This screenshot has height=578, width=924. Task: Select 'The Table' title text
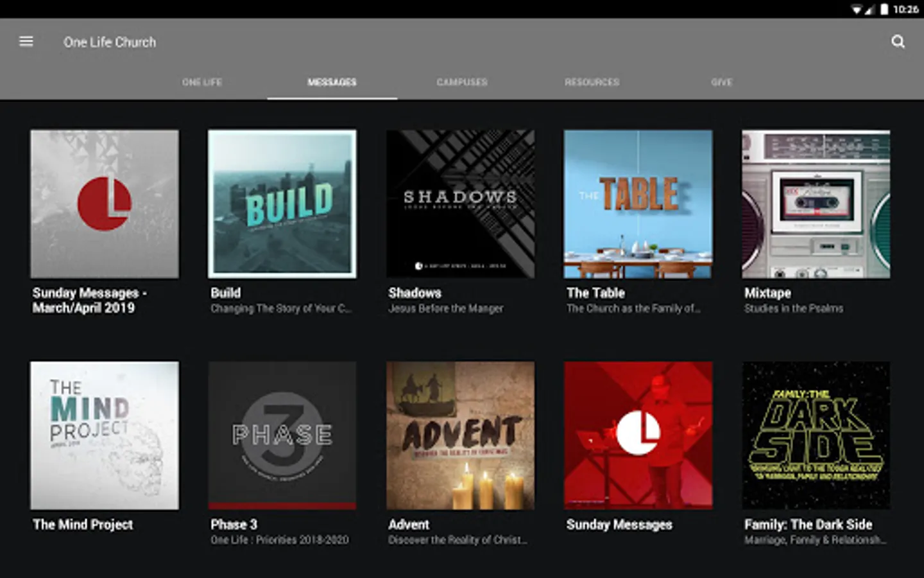(x=595, y=293)
